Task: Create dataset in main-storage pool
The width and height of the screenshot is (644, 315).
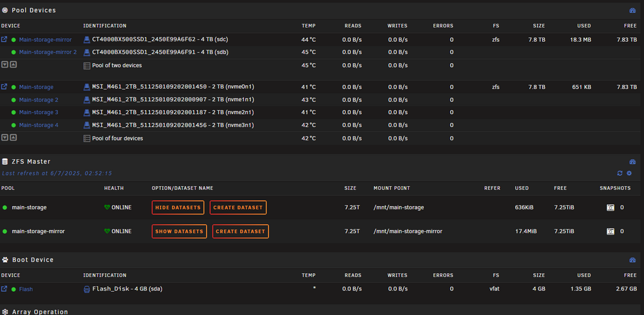Action: coord(238,207)
